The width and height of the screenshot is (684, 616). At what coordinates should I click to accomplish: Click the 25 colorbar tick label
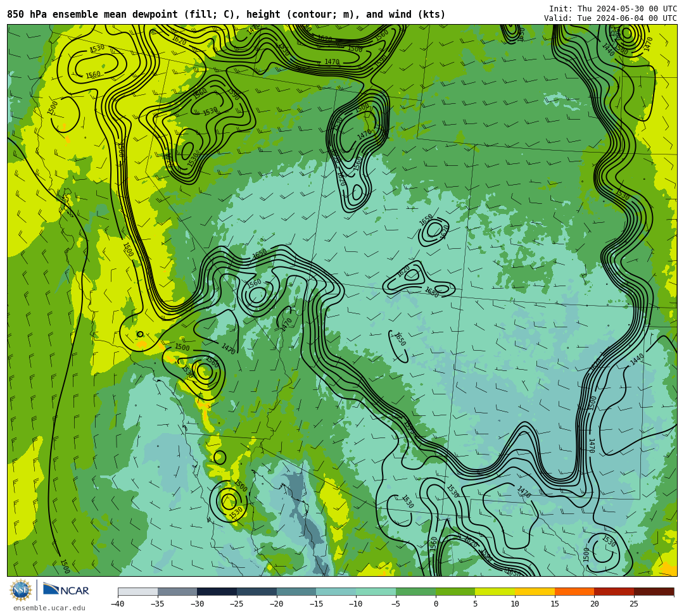(x=634, y=604)
